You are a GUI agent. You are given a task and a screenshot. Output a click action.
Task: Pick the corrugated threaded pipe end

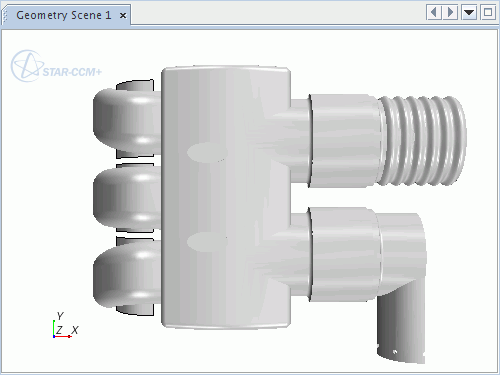coord(423,141)
